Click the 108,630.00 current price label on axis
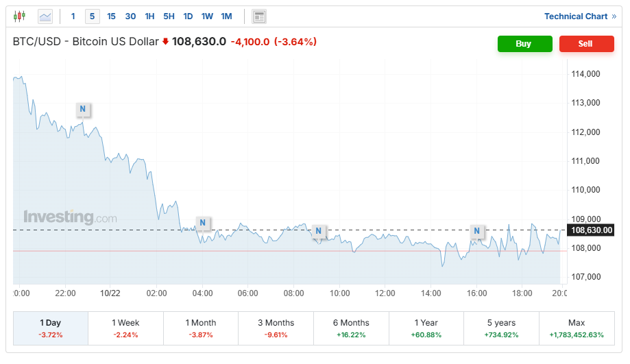630x364 pixels. pos(590,230)
